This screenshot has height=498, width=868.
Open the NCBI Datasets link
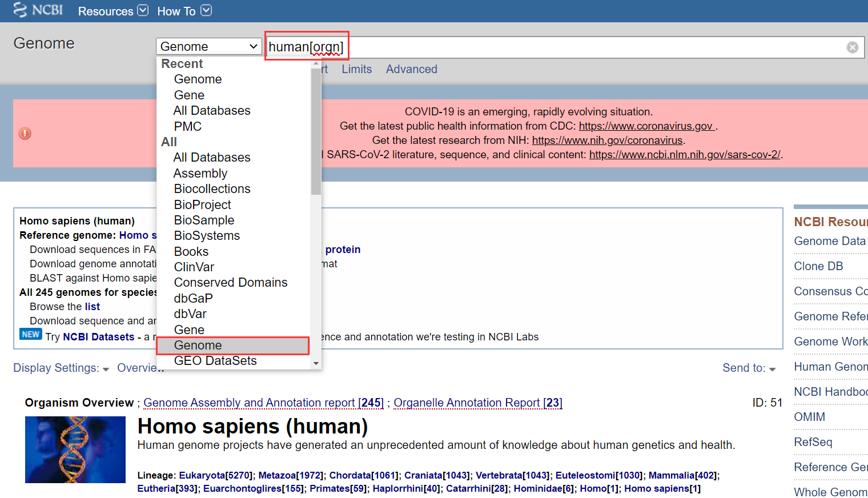click(x=99, y=337)
